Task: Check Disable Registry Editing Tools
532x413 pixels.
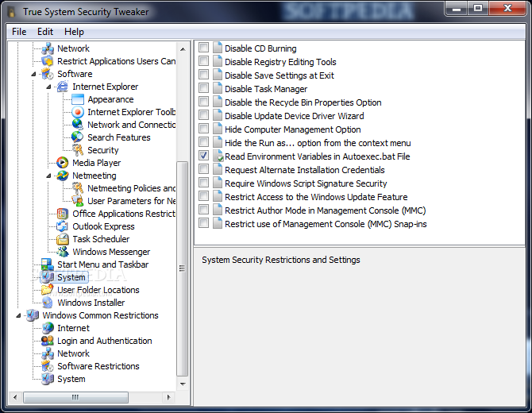Action: click(203, 61)
